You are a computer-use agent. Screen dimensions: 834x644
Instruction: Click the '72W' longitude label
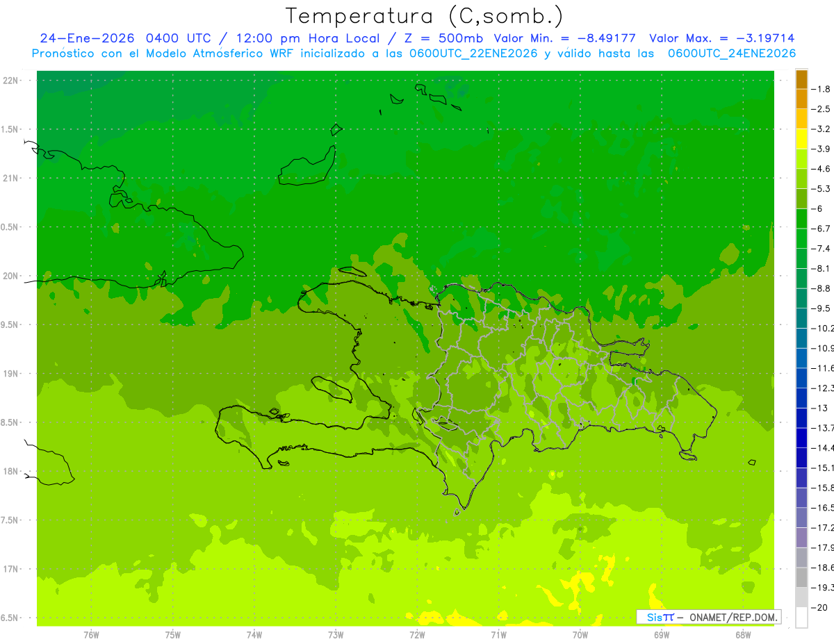coord(417,634)
